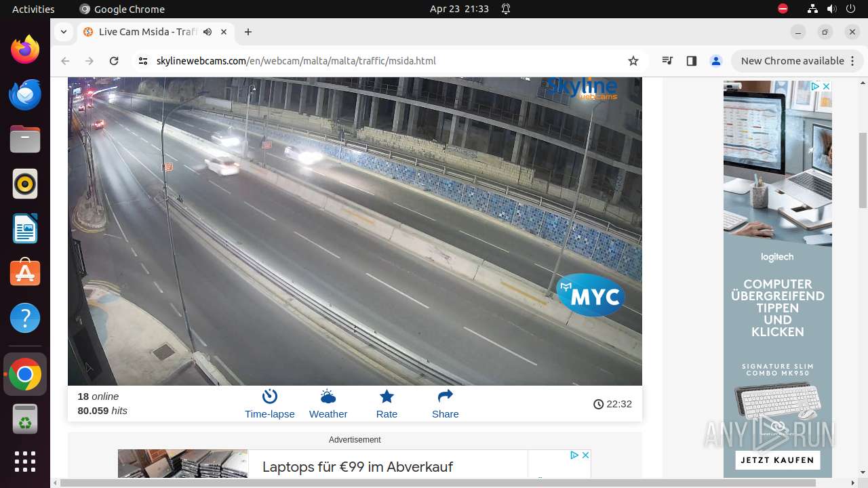Image resolution: width=868 pixels, height=488 pixels.
Task: Open AdChoices info on Logitech ad
Action: click(x=816, y=86)
